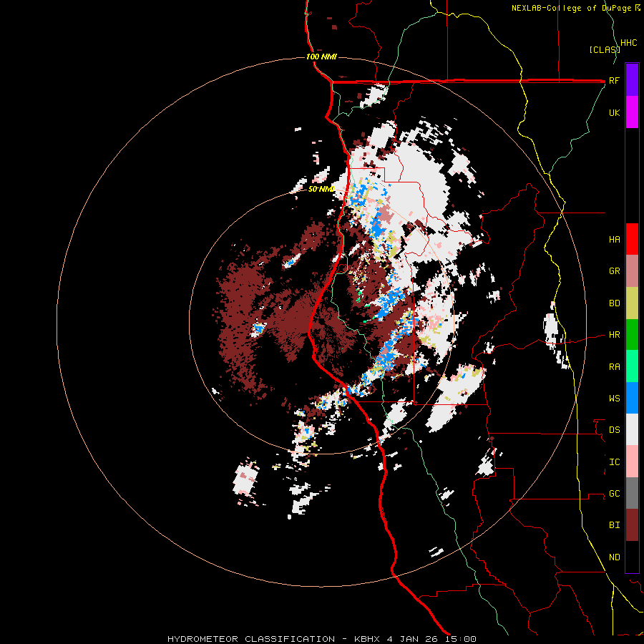Click the 'WS' legend label text

coord(614,399)
